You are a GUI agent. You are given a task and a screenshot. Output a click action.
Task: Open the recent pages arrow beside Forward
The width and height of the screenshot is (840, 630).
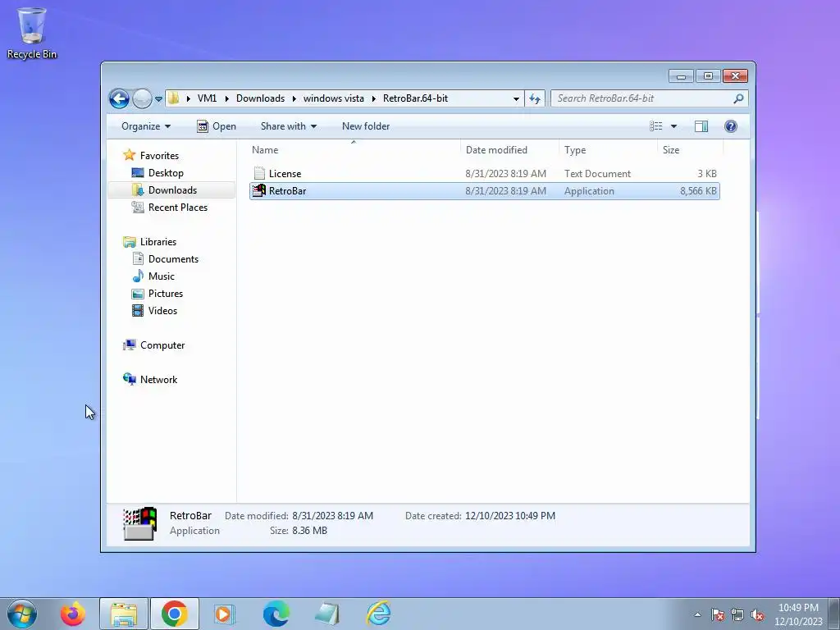(158, 99)
